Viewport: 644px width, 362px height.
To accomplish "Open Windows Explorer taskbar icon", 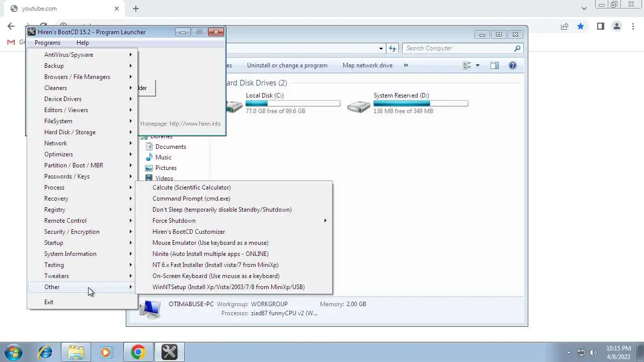I will [76, 352].
